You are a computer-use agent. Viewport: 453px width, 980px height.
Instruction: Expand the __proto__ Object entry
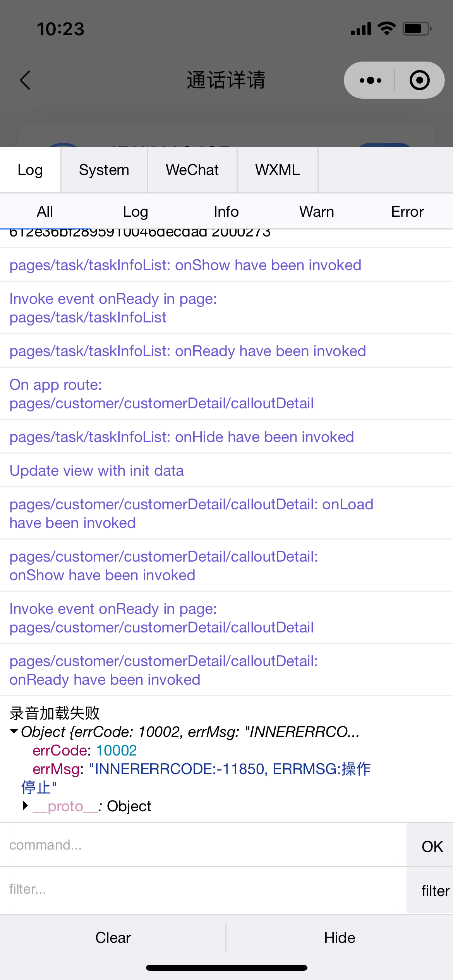tap(26, 806)
